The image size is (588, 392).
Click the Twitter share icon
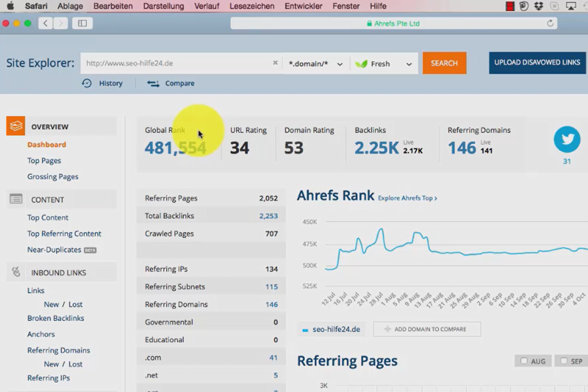pos(567,140)
